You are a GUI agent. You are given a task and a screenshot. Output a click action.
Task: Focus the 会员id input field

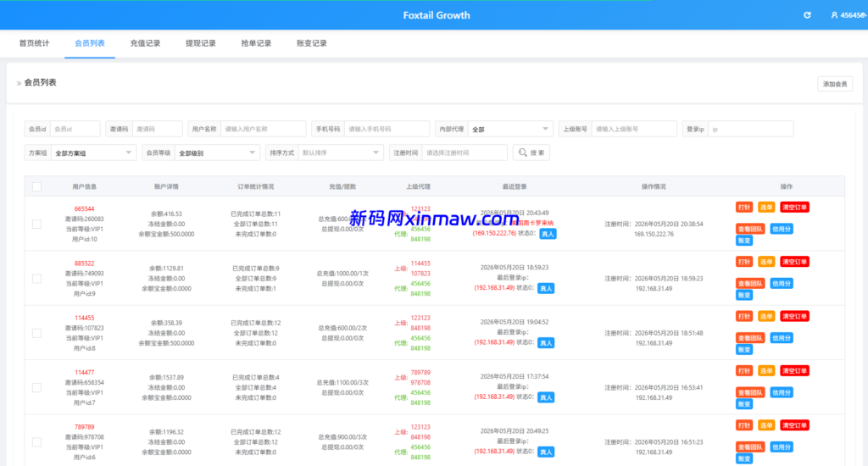point(75,129)
